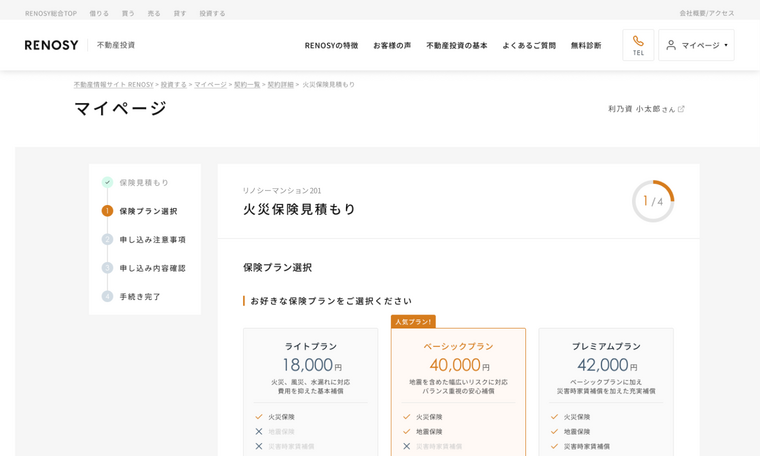Image resolution: width=760 pixels, height=456 pixels.
Task: Click the リノシーマンション201 property name
Action: pos(282,190)
